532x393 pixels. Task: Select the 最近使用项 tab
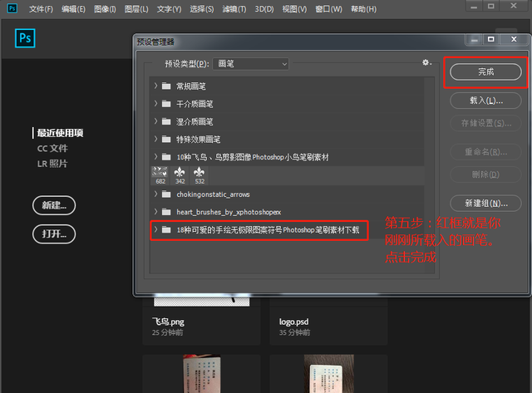tap(60, 133)
